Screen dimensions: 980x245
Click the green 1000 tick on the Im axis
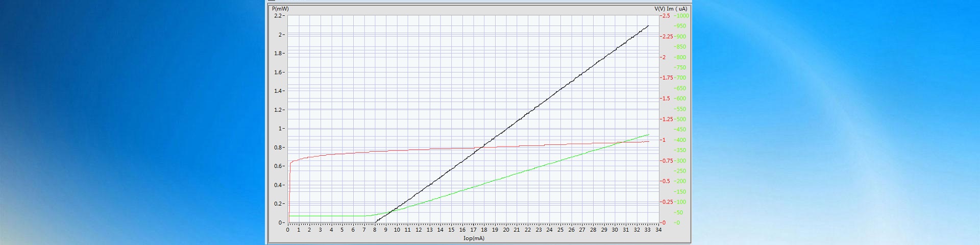[682, 16]
